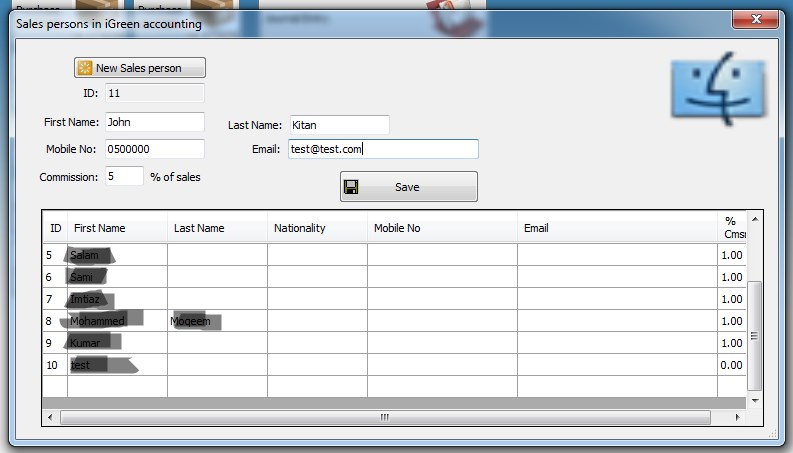Image resolution: width=793 pixels, height=453 pixels.
Task: Sort by the ID column header
Action: click(55, 228)
